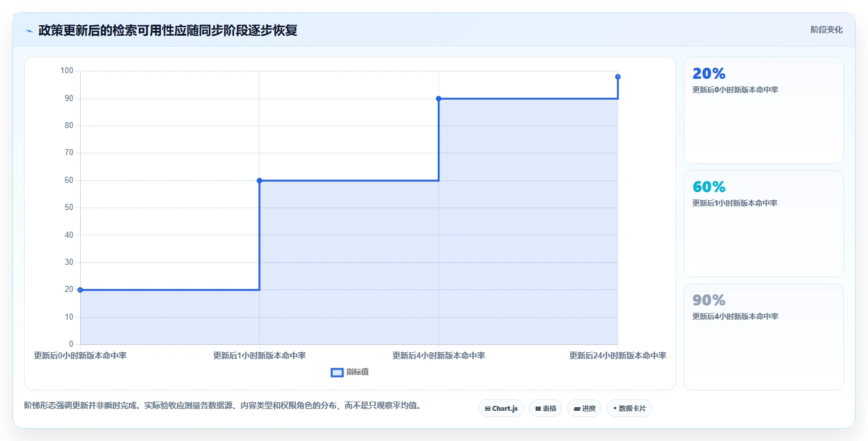This screenshot has height=441, width=868.
Task: Click the final data point near 98
Action: (x=618, y=77)
